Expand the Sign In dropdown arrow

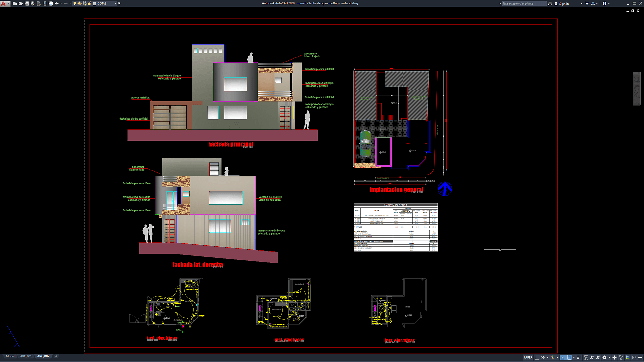581,3
